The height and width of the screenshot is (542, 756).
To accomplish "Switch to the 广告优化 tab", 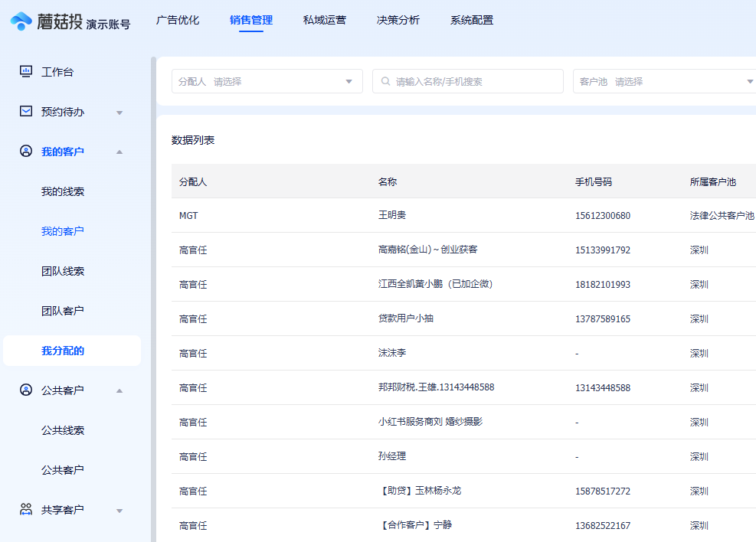I will (x=177, y=21).
